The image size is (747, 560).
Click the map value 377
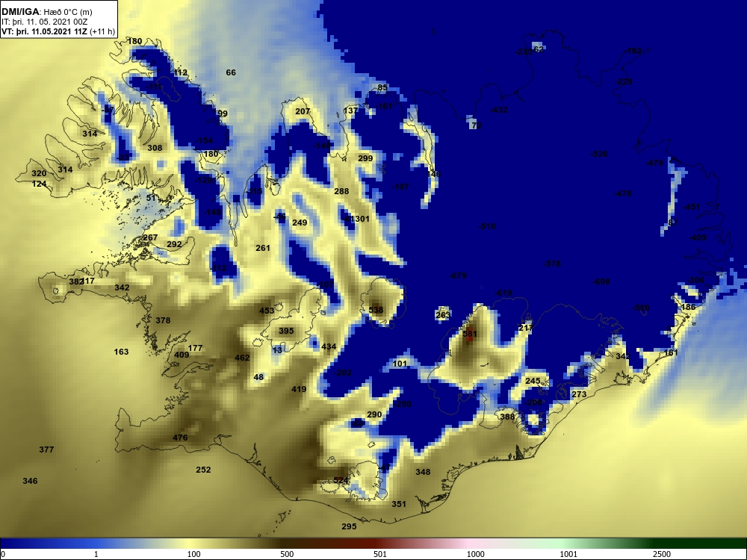46,449
